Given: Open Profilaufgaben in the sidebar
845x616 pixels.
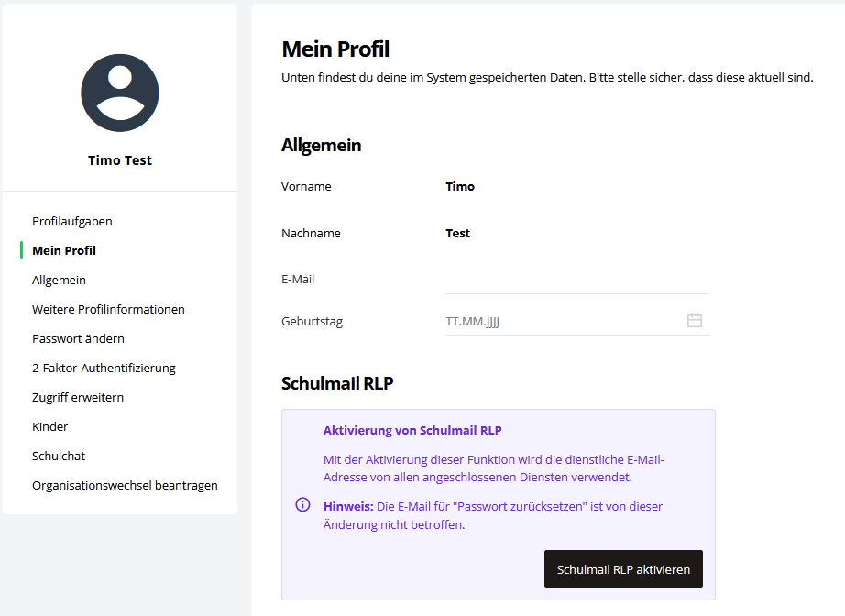Looking at the screenshot, I should (72, 221).
